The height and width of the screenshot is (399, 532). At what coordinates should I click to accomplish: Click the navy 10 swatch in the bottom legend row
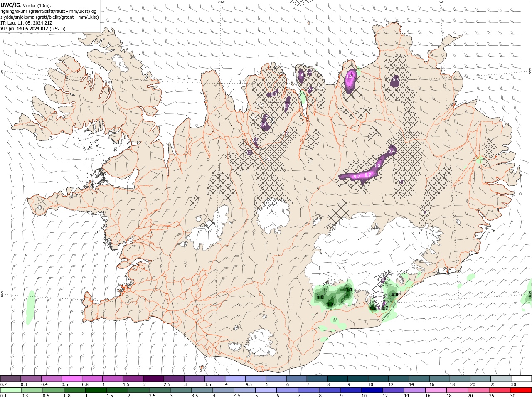pyautogui.click(x=372, y=390)
